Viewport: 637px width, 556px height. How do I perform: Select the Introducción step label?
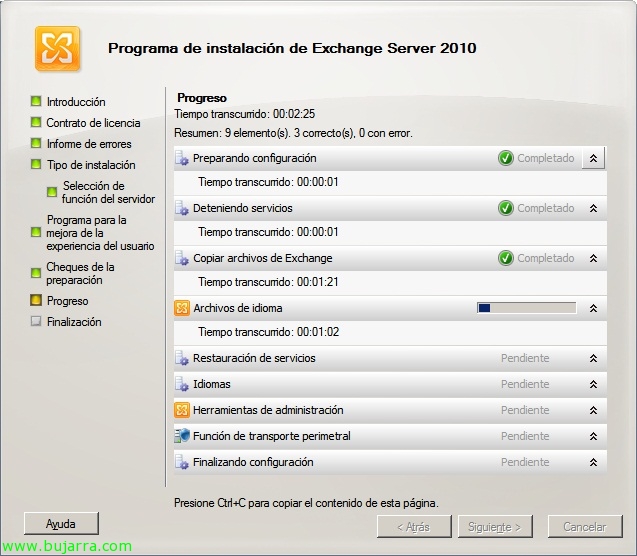point(76,102)
